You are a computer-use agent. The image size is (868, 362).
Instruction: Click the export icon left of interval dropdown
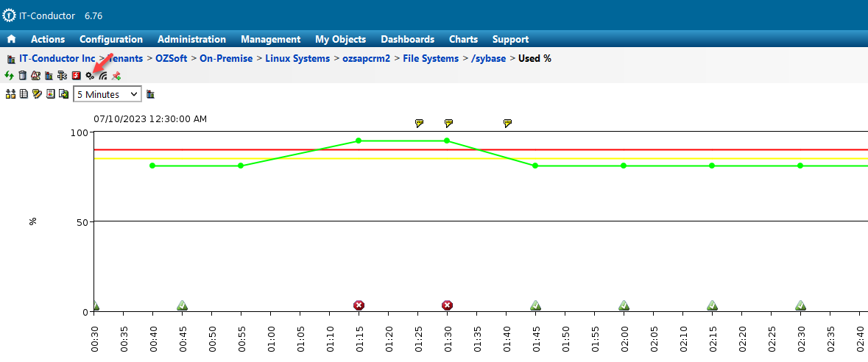[63, 94]
